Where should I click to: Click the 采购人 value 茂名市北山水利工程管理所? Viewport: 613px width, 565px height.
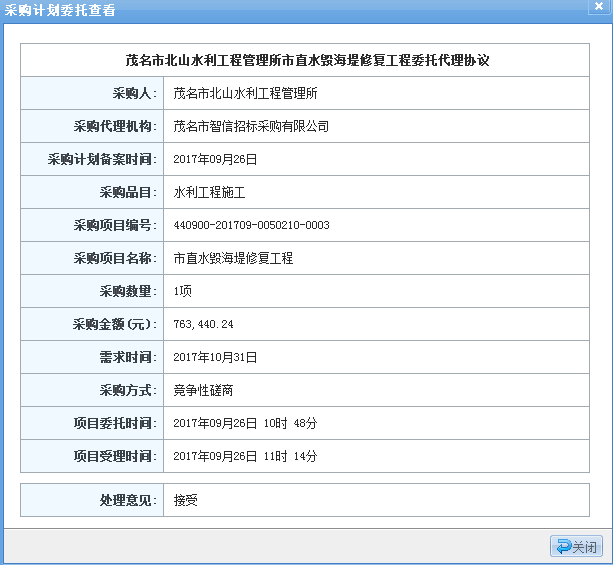tap(245, 93)
